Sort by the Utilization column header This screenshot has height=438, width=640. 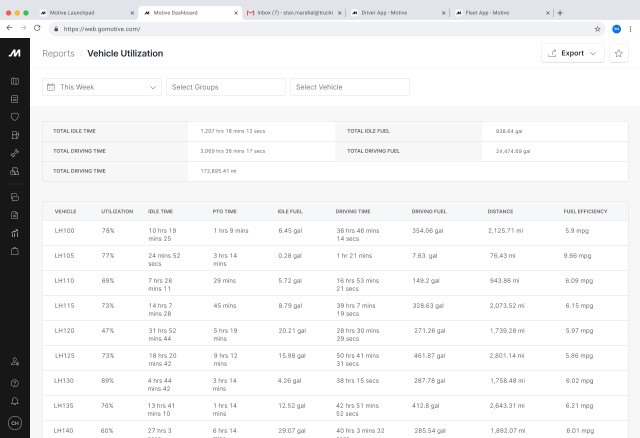116,212
